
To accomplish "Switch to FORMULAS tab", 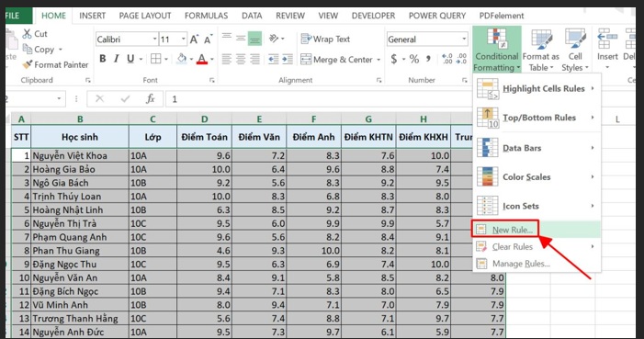I will [206, 16].
